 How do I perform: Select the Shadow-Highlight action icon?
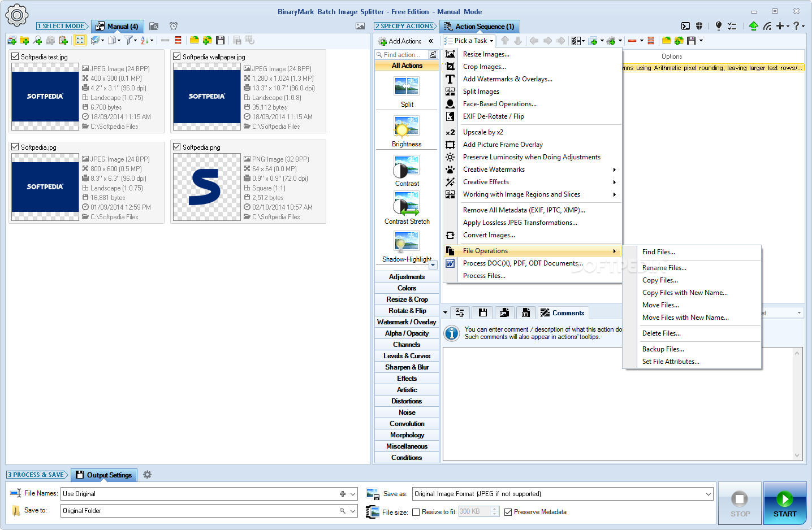pos(407,242)
